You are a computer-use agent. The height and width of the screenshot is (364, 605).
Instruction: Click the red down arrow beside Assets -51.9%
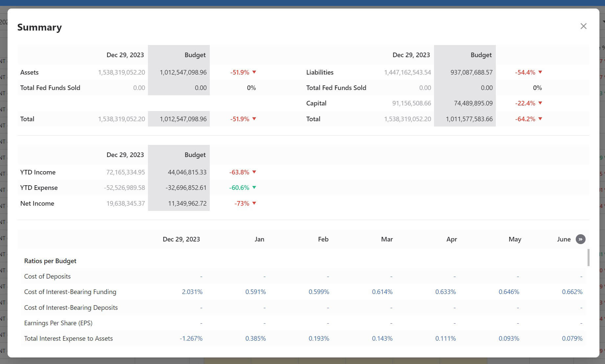tap(254, 72)
